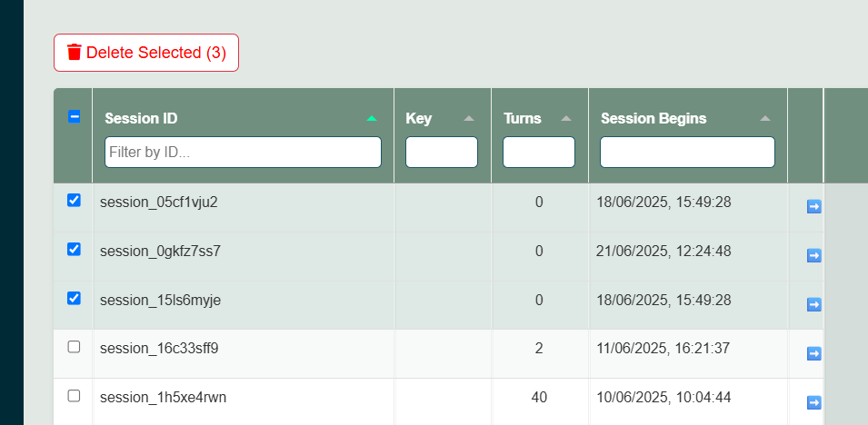Uncheck the session_05cf1vju2 checkbox
The width and height of the screenshot is (868, 425).
click(75, 201)
